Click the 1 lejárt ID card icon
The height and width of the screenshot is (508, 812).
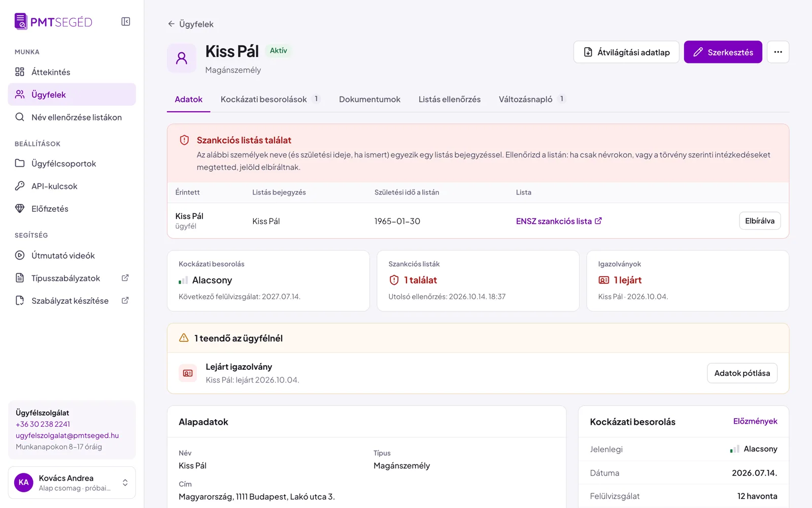click(x=604, y=280)
